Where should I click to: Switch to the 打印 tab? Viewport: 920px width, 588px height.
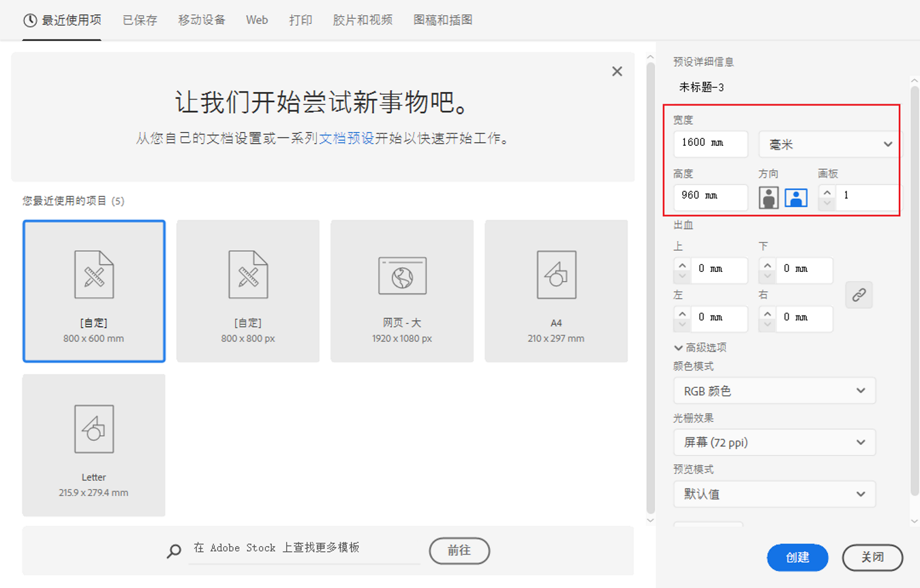click(301, 20)
